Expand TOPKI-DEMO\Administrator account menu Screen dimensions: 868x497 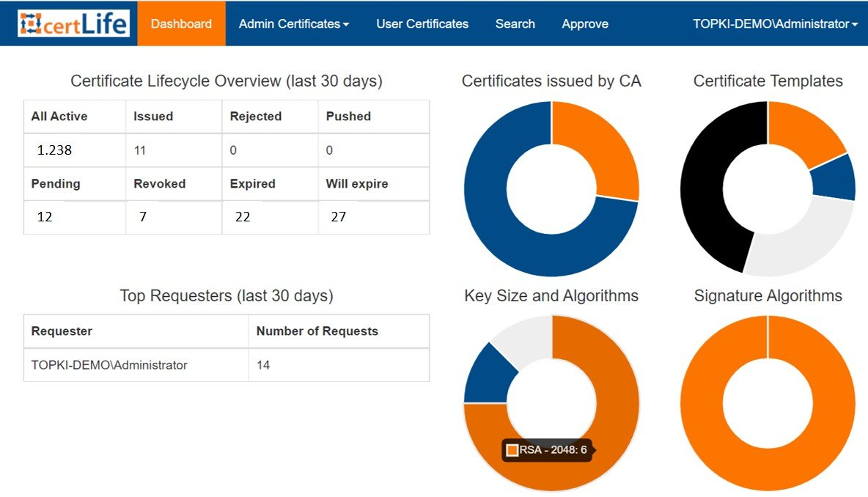tap(775, 23)
